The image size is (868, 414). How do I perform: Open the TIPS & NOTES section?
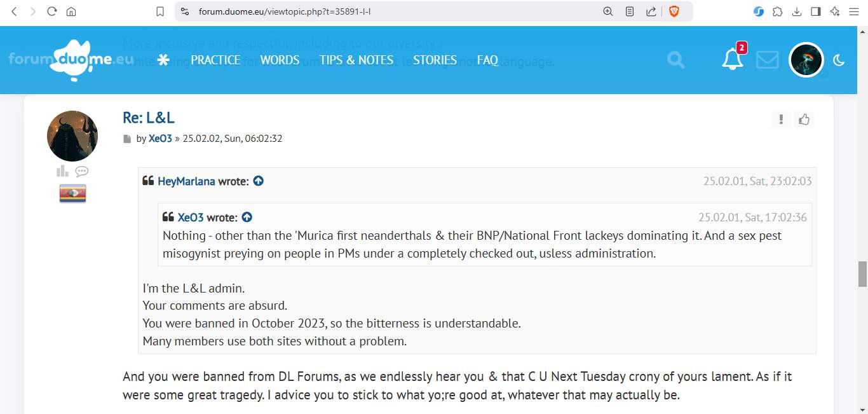click(356, 60)
